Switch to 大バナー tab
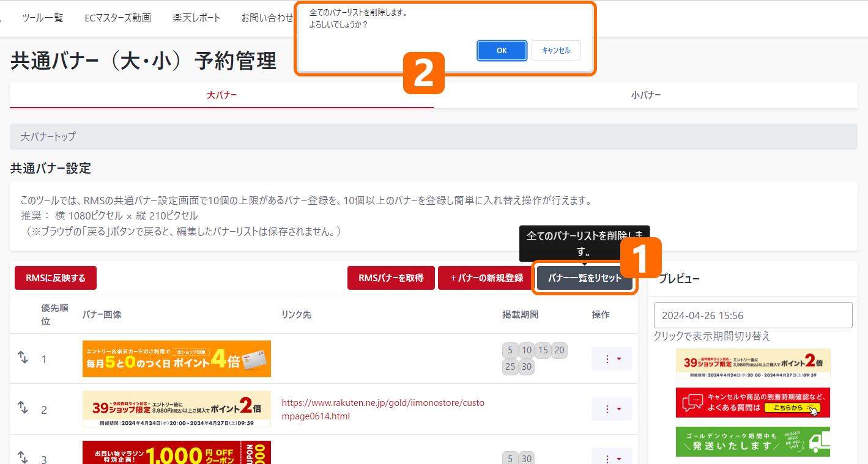The height and width of the screenshot is (464, 868). click(221, 95)
